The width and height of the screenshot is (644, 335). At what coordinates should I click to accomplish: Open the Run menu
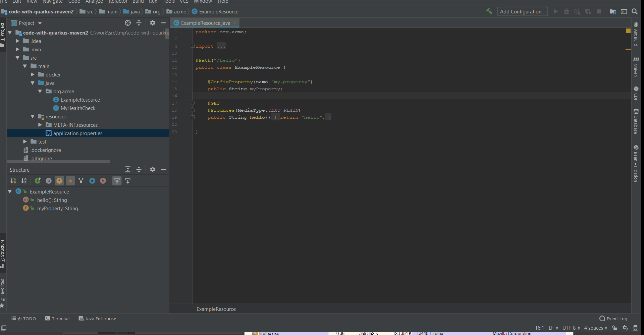click(153, 2)
